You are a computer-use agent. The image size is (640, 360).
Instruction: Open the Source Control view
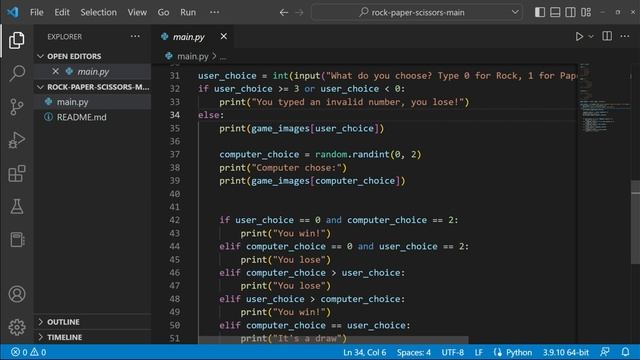click(x=17, y=107)
